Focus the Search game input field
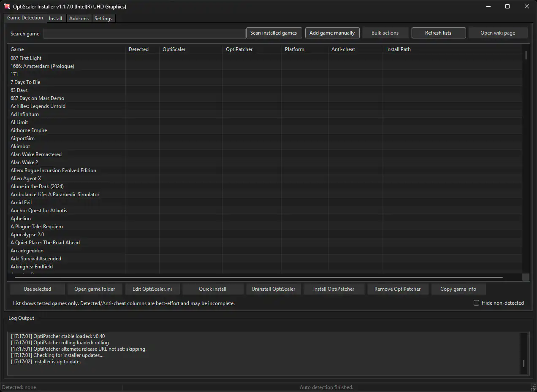 click(x=144, y=34)
